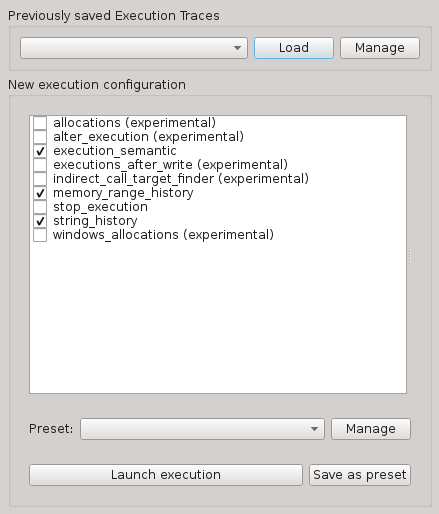The height and width of the screenshot is (514, 439).
Task: Click the splitter handle beside the list
Action: point(410,256)
